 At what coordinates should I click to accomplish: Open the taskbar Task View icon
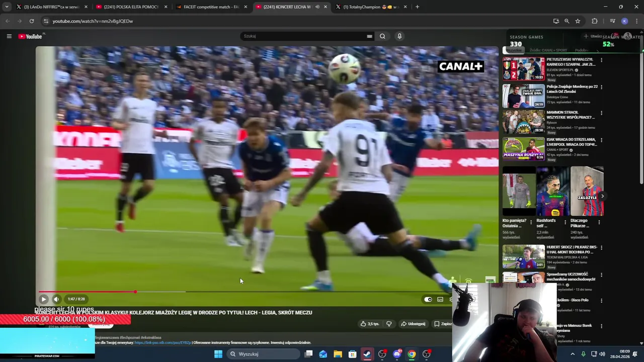click(308, 354)
